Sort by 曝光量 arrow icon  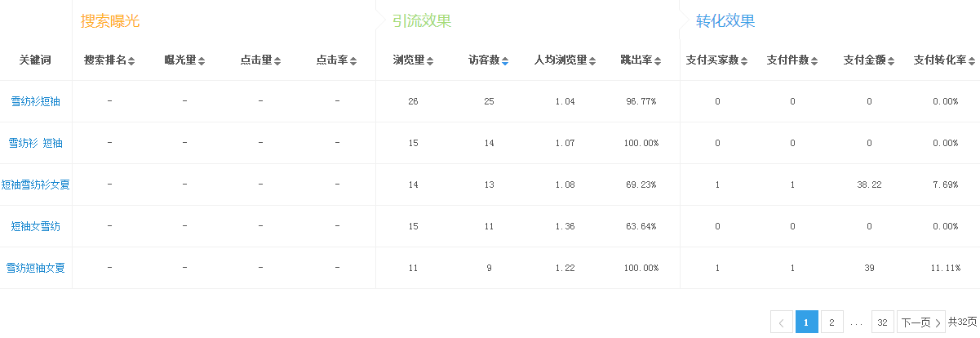pos(202,60)
